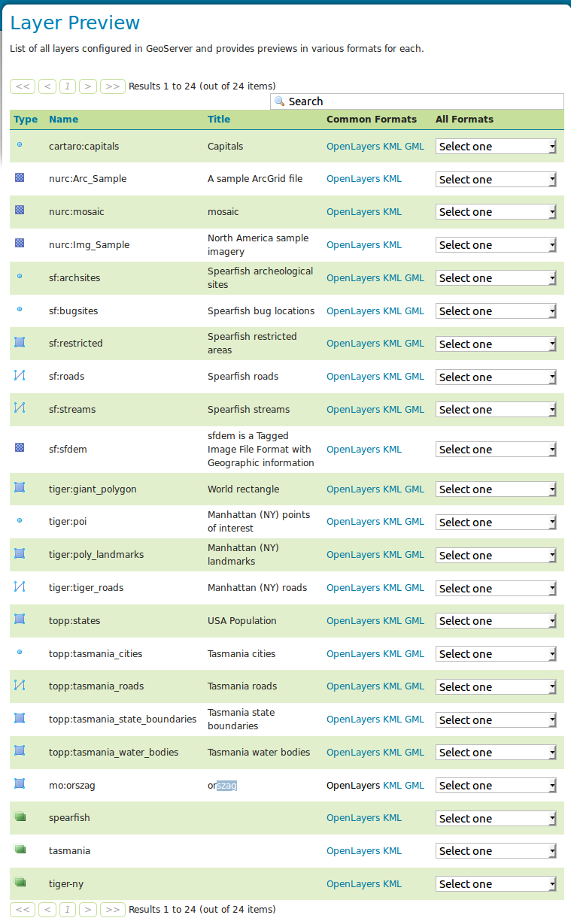
Task: Click the line icon for tiger:tiger_roads
Action: (20, 586)
